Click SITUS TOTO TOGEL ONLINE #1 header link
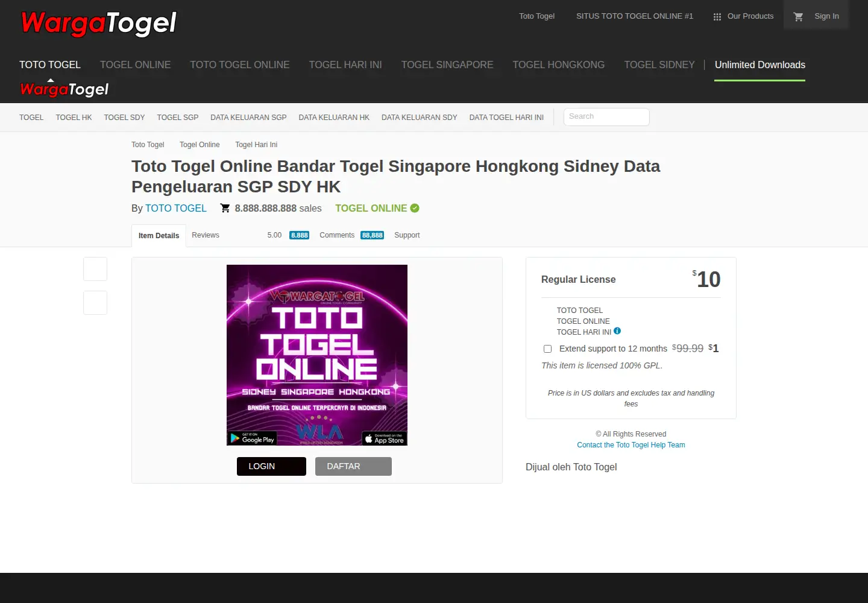 tap(635, 16)
